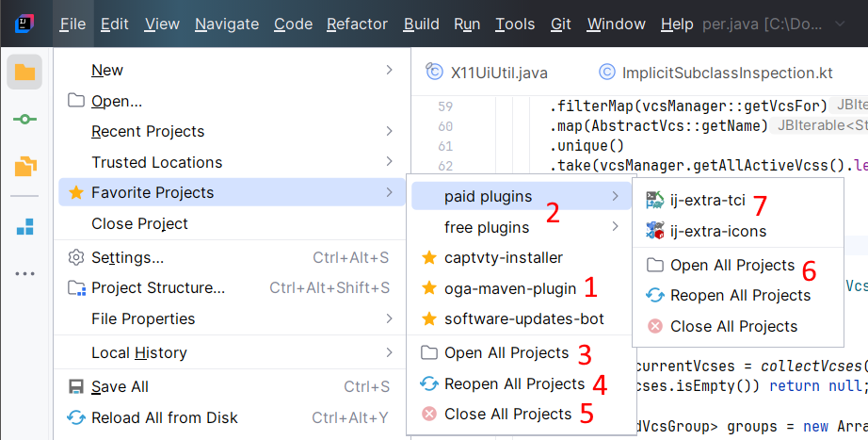
Task: Switch to the X11UiUtil.java editor tab
Action: (487, 73)
